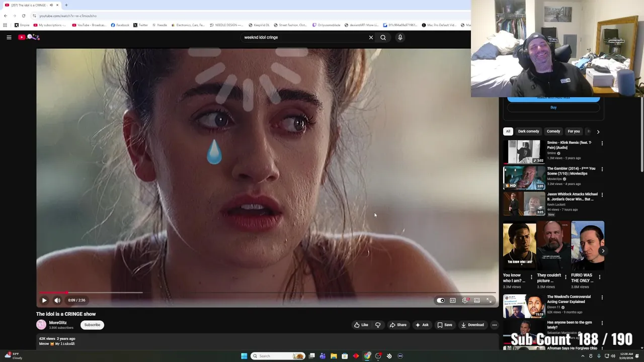Viewport: 644px width, 362px height.
Task: Open 'You know who I am?' short
Action: click(519, 245)
